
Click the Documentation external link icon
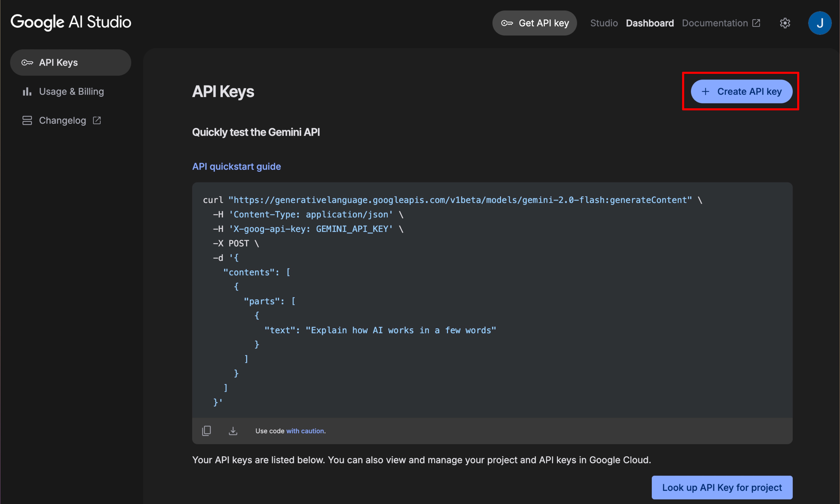click(x=756, y=23)
